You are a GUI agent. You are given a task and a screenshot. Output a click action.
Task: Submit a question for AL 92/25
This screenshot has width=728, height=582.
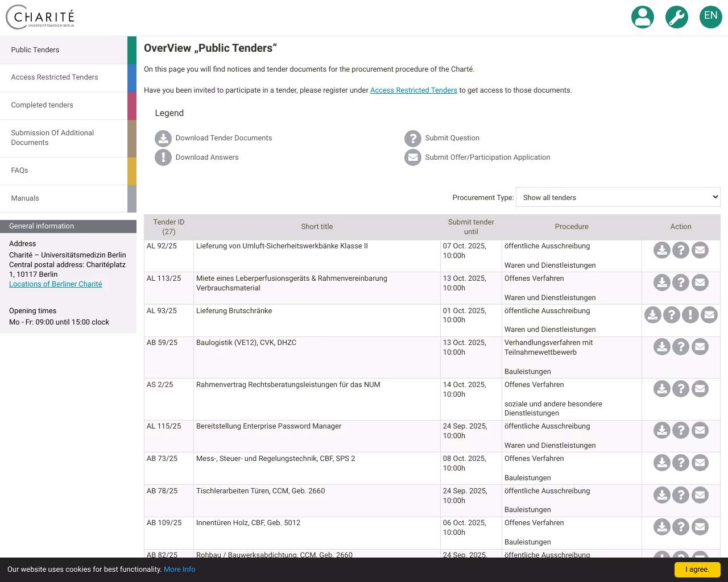[681, 250]
